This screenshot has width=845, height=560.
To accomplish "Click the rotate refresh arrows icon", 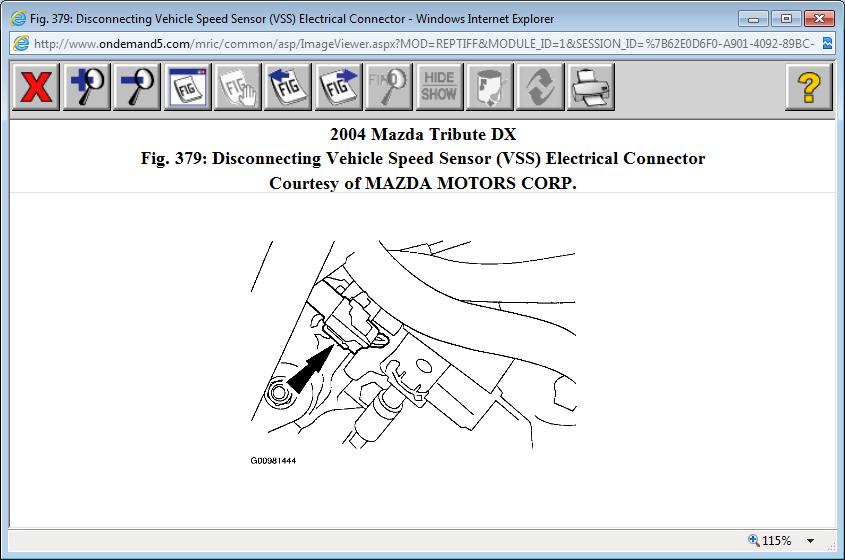I will [x=540, y=86].
